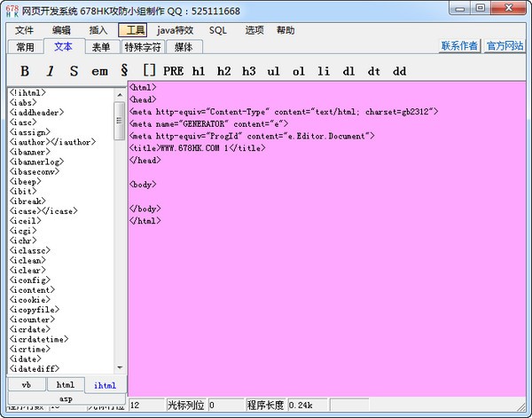The height and width of the screenshot is (418, 532).
Task: Switch to the 表单 tab
Action: point(101,47)
